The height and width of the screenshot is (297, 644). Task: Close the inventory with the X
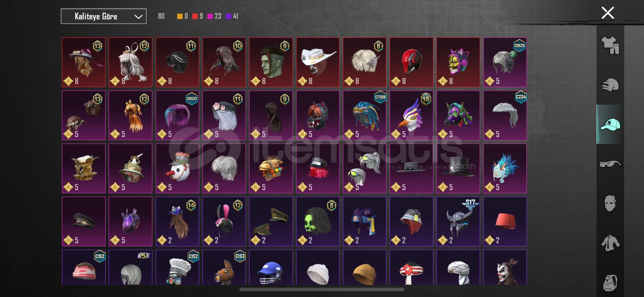tap(607, 13)
